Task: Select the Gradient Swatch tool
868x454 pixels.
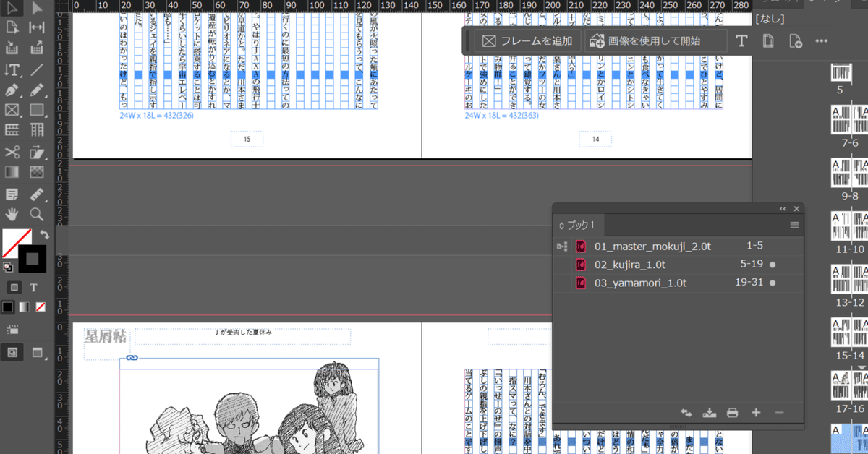Action: point(12,172)
